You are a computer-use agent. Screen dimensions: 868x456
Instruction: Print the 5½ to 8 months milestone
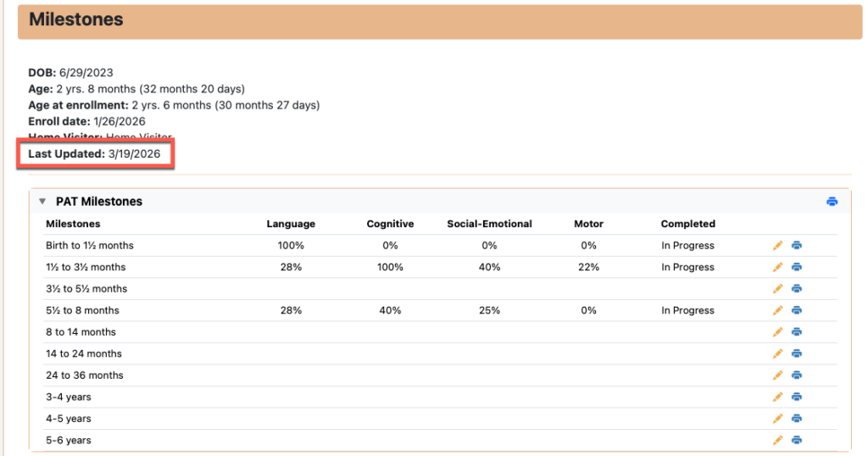797,310
